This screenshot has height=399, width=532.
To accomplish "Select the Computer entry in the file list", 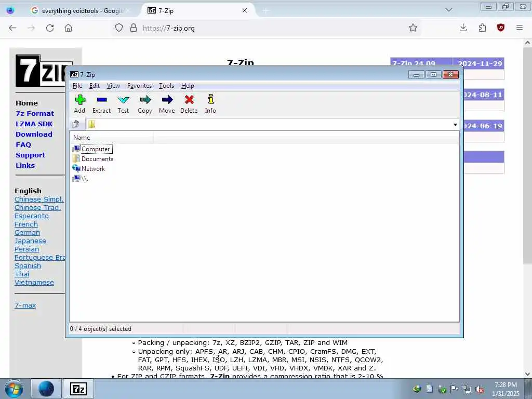I will tap(96, 149).
